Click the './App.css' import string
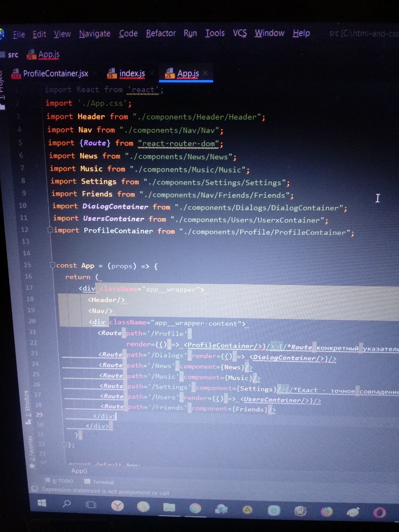Image resolution: width=399 pixels, height=532 pixels. pyautogui.click(x=102, y=103)
